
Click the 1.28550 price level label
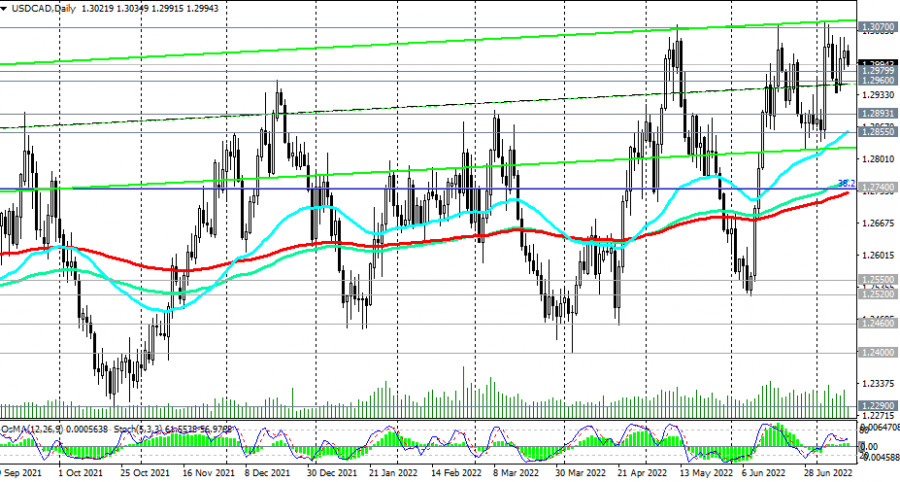tap(878, 131)
